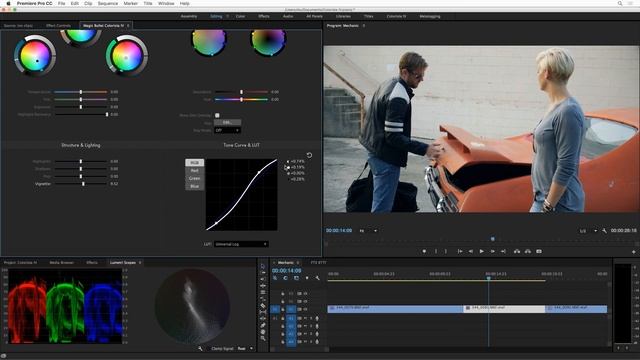Select the Hand tool
The image size is (640, 360).
click(x=263, y=331)
